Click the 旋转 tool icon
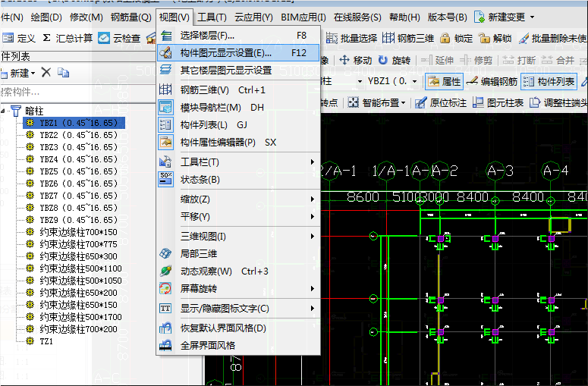The image size is (588, 386). click(383, 60)
